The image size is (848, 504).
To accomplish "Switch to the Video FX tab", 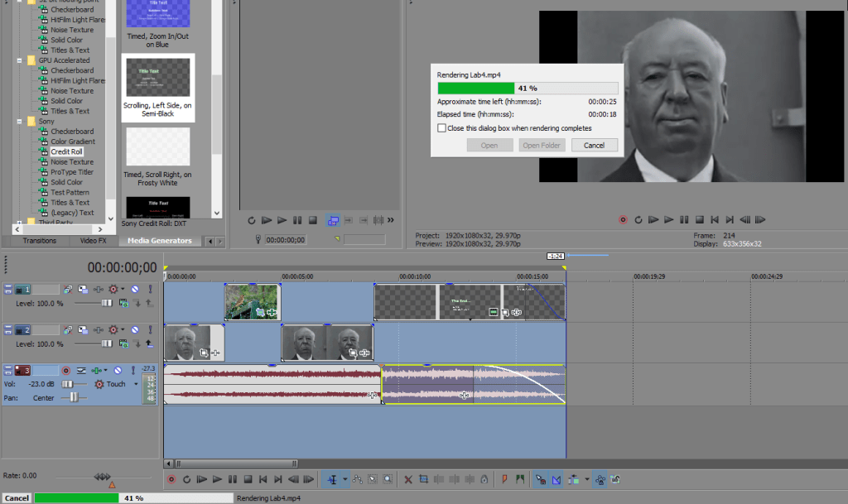I will coord(92,241).
